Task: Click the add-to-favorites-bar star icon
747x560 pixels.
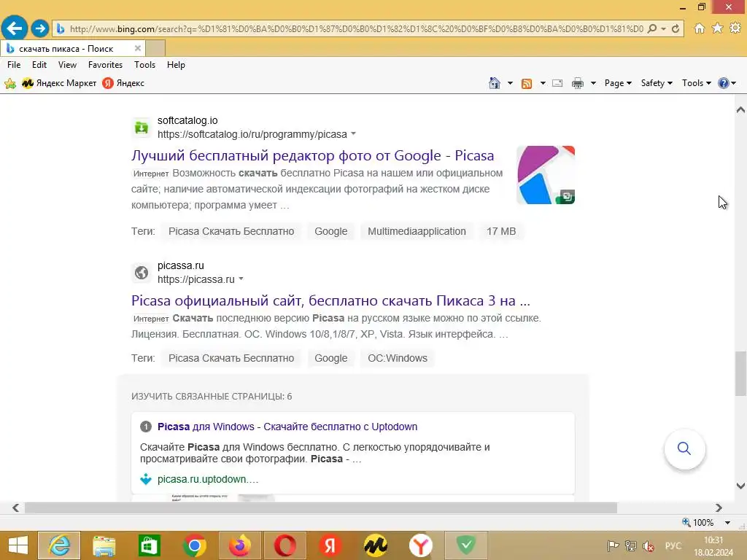Action: [x=10, y=83]
